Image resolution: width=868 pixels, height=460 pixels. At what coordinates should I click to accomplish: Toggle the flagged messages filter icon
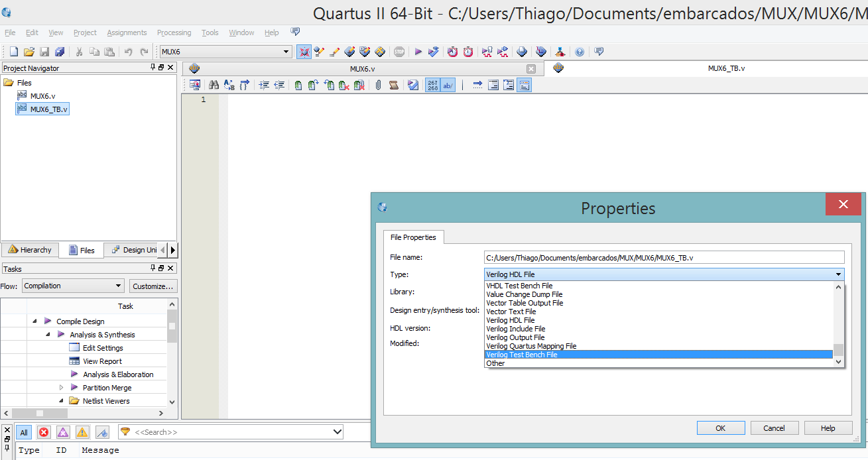point(102,432)
